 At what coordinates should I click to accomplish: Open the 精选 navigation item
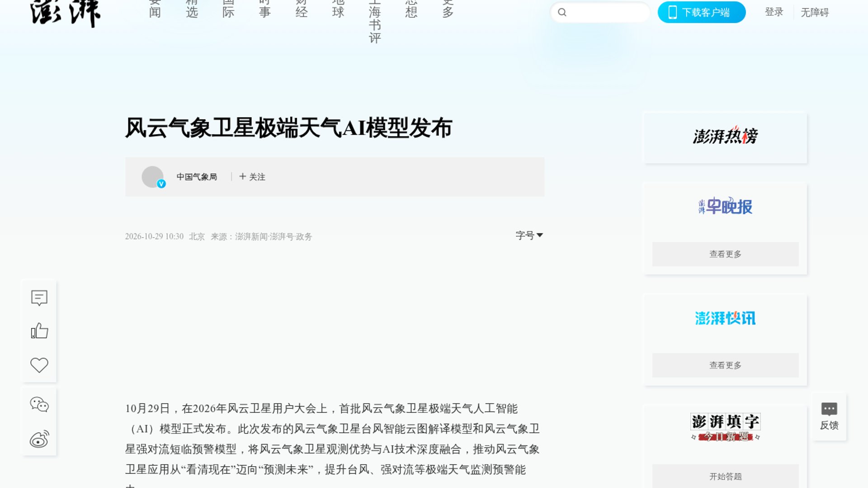192,9
